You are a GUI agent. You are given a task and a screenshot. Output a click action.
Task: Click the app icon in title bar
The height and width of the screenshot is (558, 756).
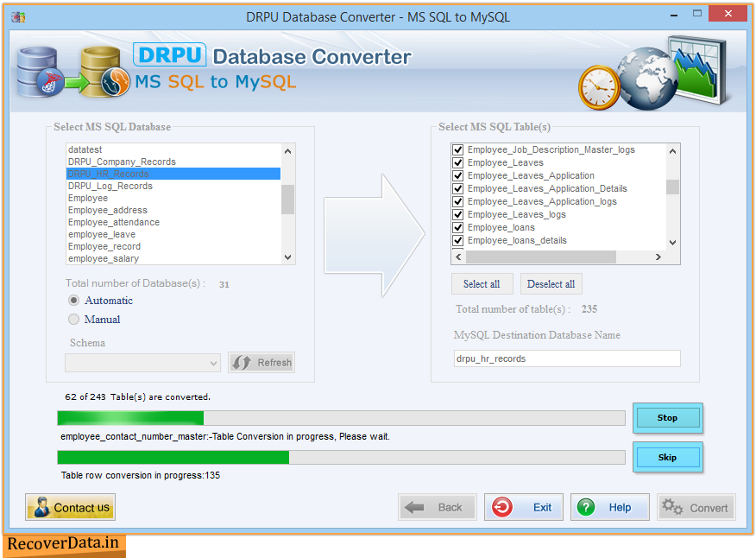click(x=18, y=17)
